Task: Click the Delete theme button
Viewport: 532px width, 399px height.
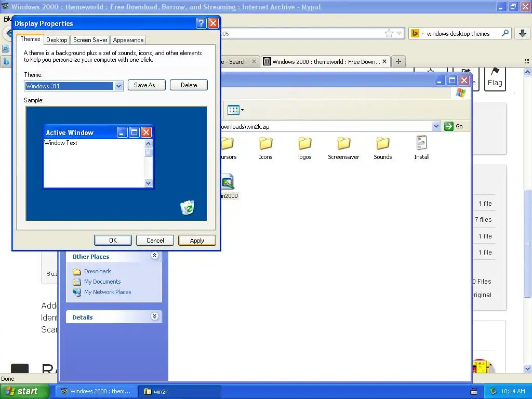Action: [x=189, y=85]
